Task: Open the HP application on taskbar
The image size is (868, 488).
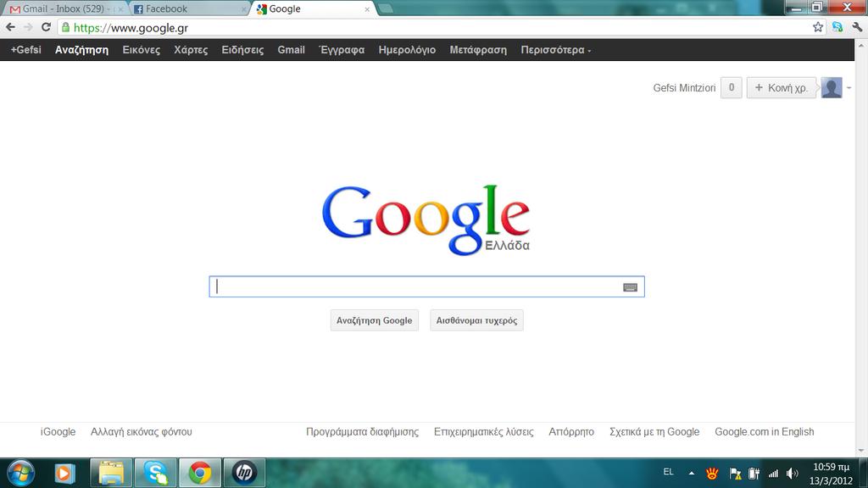Action: pos(244,473)
